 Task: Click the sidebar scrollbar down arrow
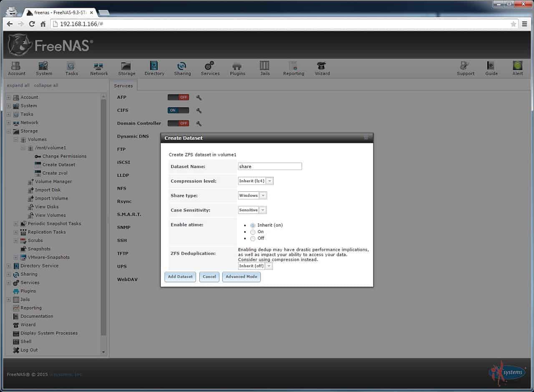point(103,352)
